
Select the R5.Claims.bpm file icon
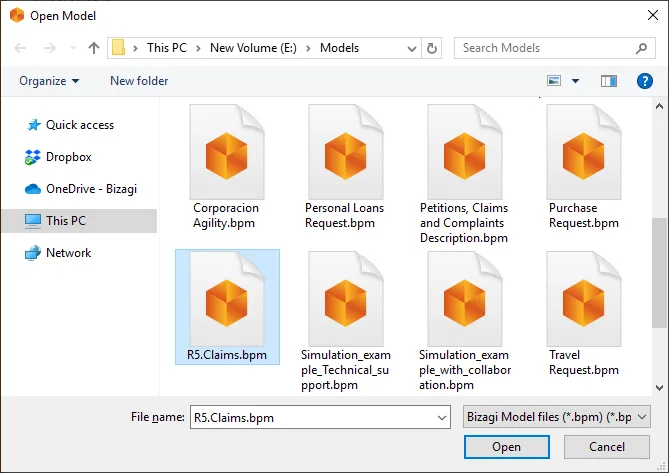pos(227,299)
